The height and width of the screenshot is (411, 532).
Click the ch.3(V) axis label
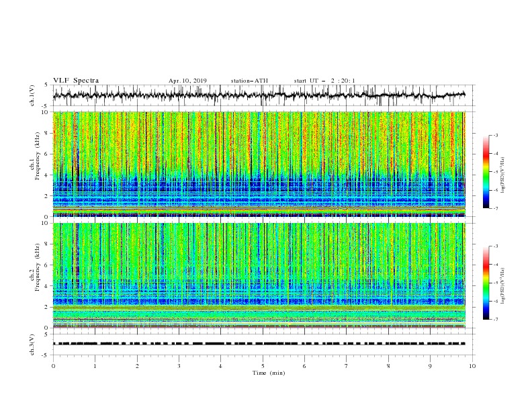[32, 345]
